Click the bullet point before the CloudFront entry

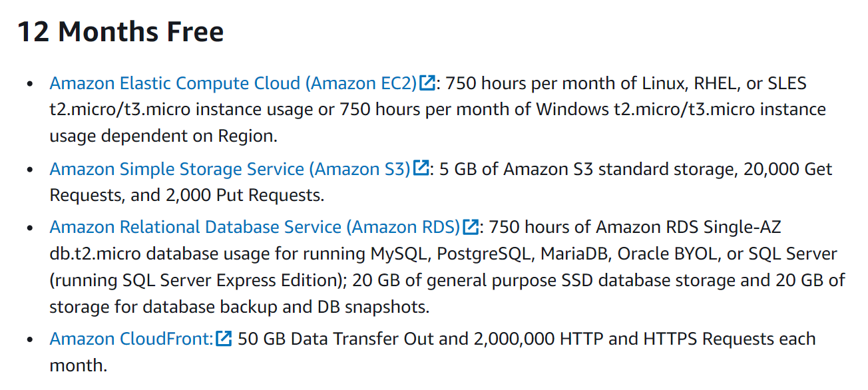pos(29,340)
